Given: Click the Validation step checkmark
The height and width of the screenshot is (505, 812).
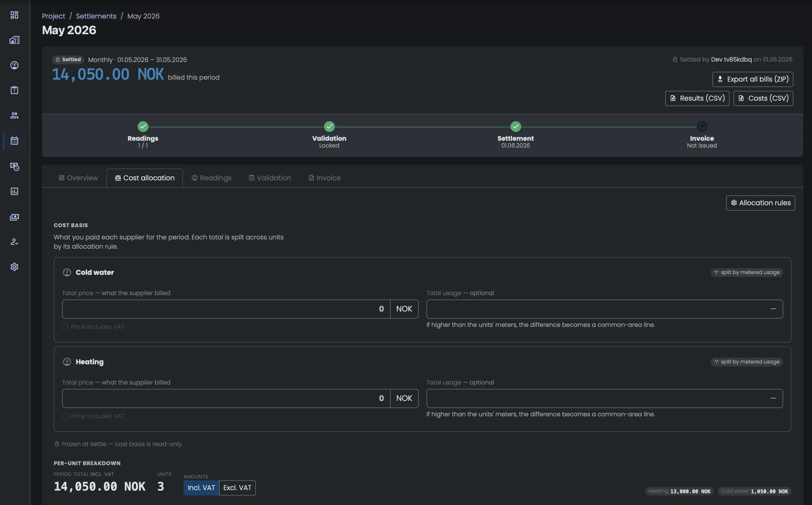Looking at the screenshot, I should [329, 126].
